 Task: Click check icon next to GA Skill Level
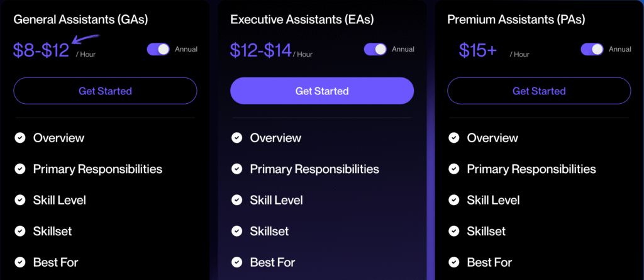pyautogui.click(x=20, y=200)
